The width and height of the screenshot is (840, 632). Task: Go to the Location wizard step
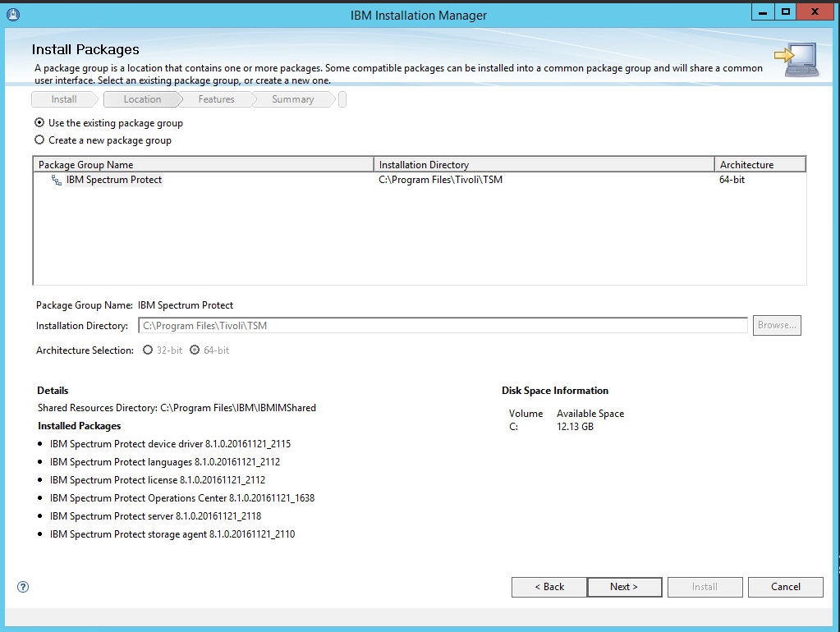click(142, 99)
